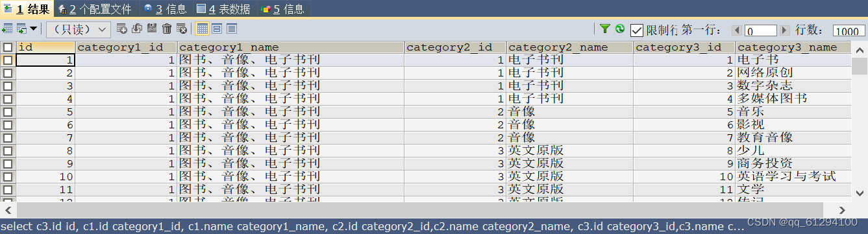The width and height of the screenshot is (868, 234).
Task: Switch to grid view mode
Action: pos(202,29)
